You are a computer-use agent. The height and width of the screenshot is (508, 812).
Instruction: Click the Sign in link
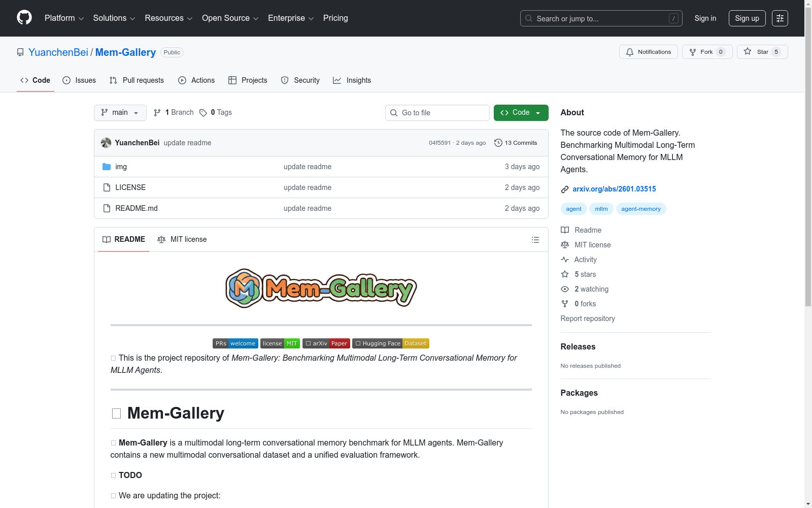point(705,18)
